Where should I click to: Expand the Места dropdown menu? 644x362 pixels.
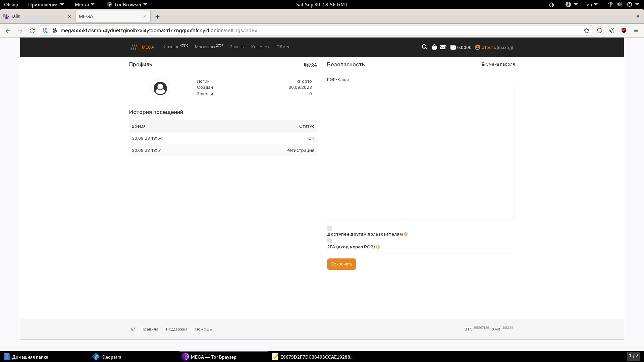click(x=84, y=5)
